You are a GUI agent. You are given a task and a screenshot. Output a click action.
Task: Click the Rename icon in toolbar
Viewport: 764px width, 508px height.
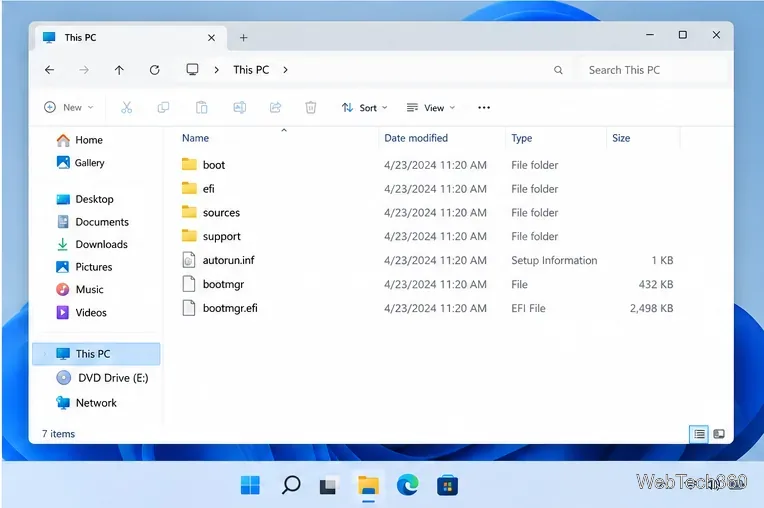pyautogui.click(x=239, y=107)
